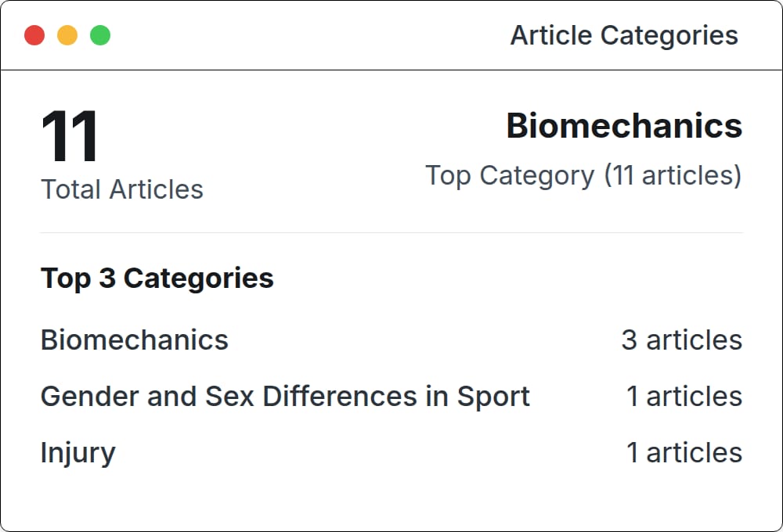Click the green maximize window button

[100, 35]
